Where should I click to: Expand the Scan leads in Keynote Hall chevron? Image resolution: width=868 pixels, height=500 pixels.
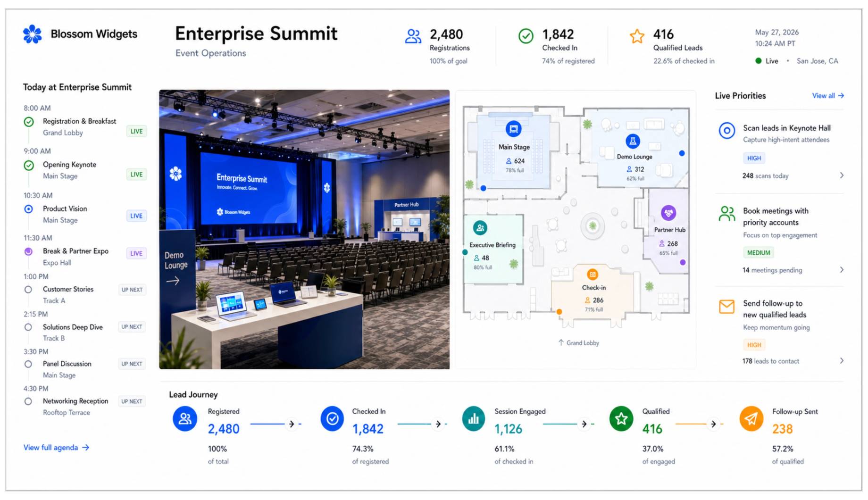pyautogui.click(x=842, y=175)
